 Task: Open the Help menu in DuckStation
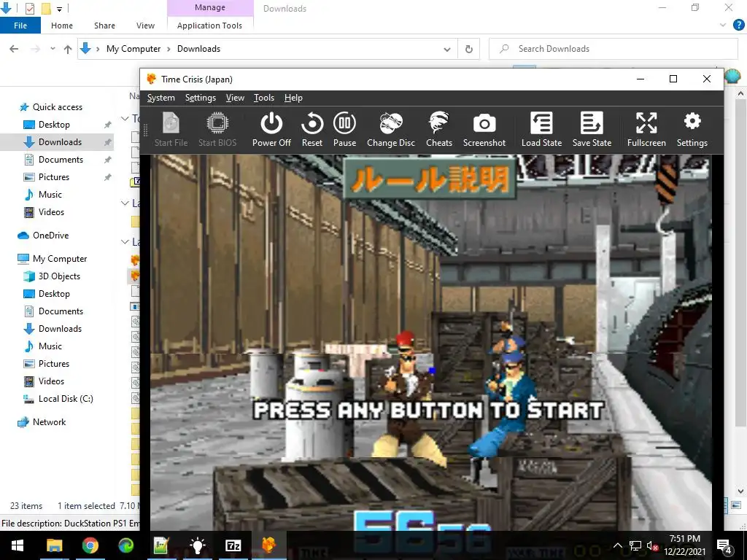click(x=293, y=98)
